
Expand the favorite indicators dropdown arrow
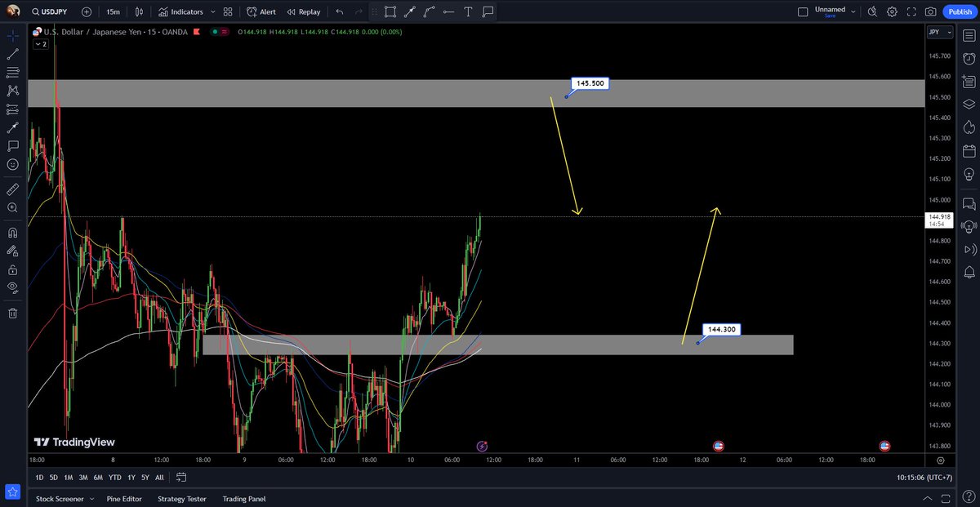[213, 12]
